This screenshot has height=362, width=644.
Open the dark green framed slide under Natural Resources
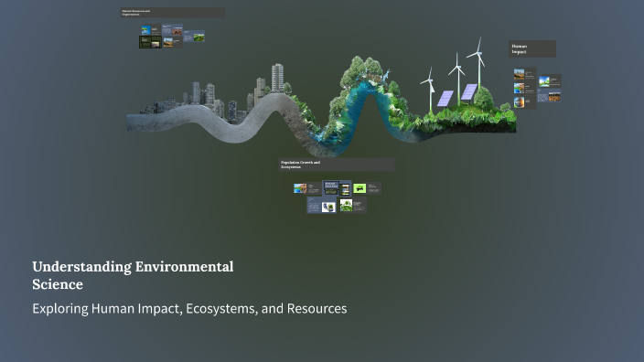tap(150, 42)
